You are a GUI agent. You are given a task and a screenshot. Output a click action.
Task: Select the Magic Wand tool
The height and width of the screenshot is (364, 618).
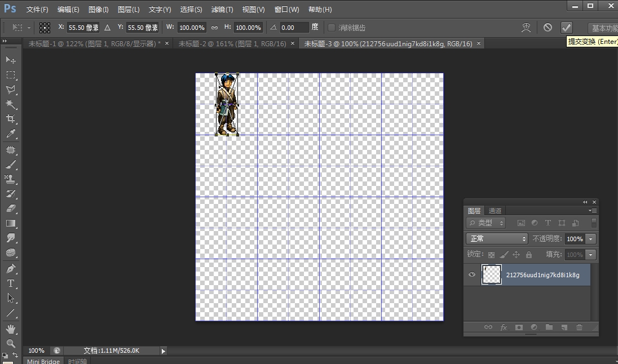pyautogui.click(x=11, y=104)
